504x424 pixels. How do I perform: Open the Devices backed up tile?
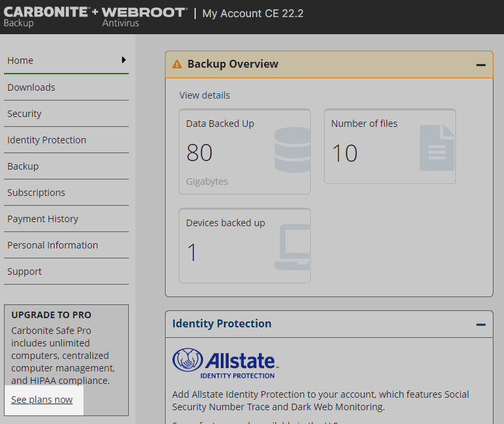(x=244, y=246)
